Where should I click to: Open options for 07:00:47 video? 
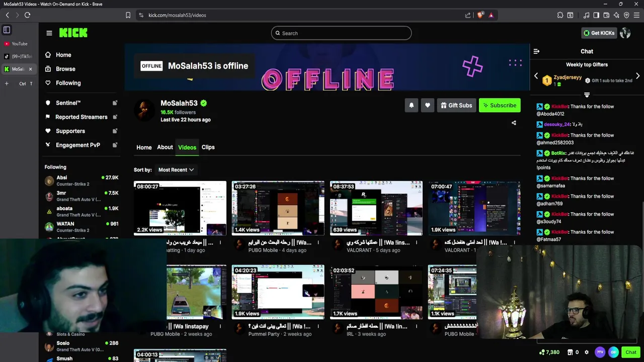[514, 242]
